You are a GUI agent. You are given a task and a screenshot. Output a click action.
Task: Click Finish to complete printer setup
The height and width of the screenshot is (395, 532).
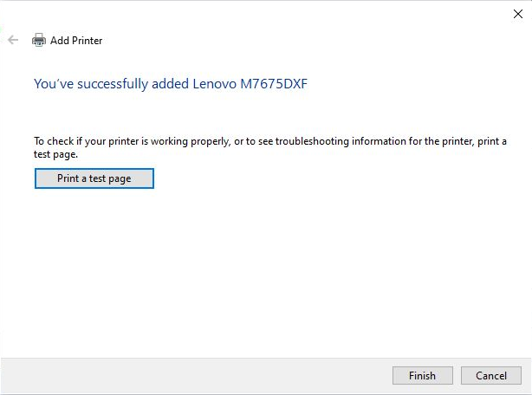pos(423,375)
